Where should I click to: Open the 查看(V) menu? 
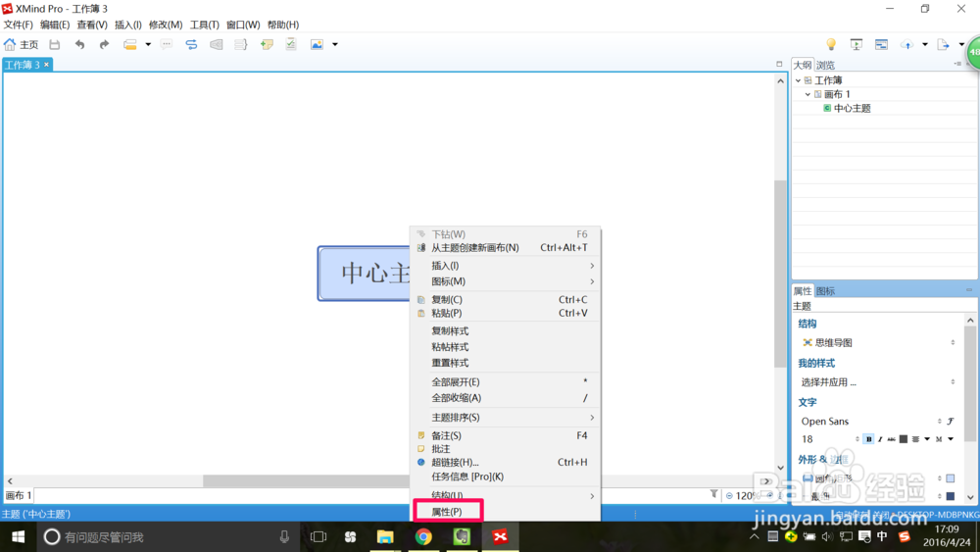pos(92,25)
